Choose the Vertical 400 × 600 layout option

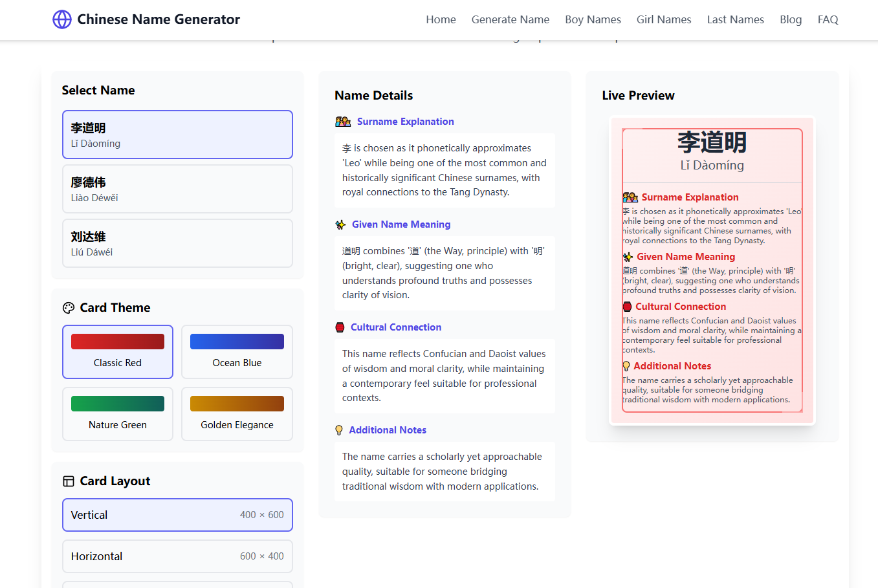click(x=177, y=514)
